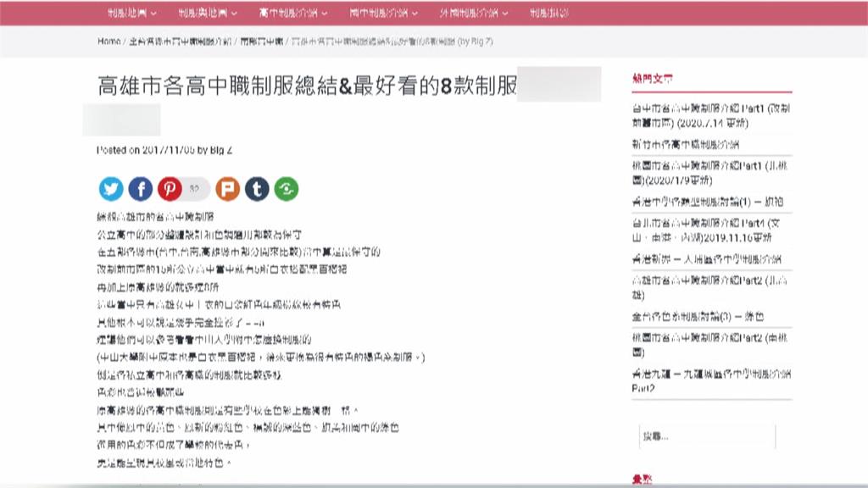The image size is (868, 488).
Task: Open the 制服雜談 menu item
Action: click(x=548, y=13)
